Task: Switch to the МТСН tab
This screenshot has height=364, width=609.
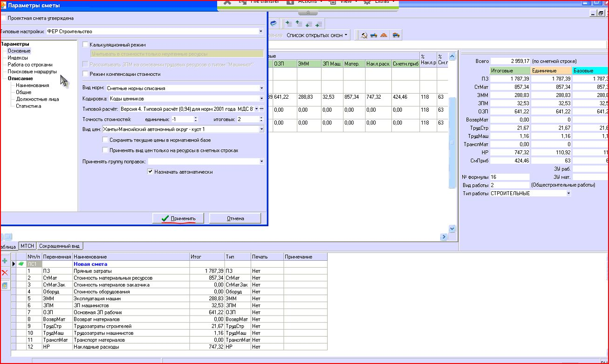Action: point(27,246)
